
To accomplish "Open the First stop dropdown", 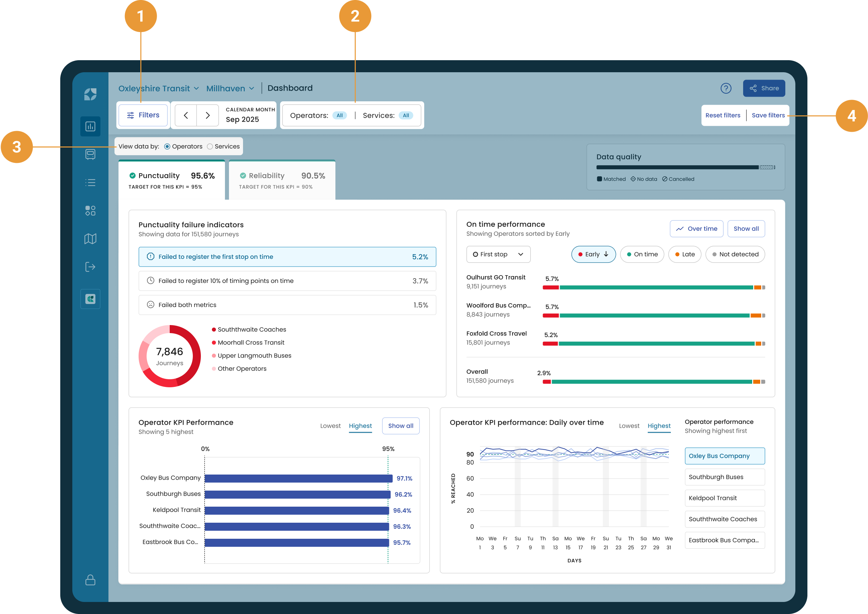I will point(498,254).
